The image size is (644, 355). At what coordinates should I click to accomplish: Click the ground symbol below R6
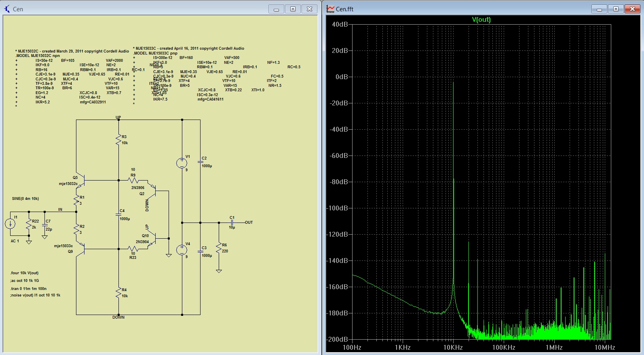click(x=219, y=271)
